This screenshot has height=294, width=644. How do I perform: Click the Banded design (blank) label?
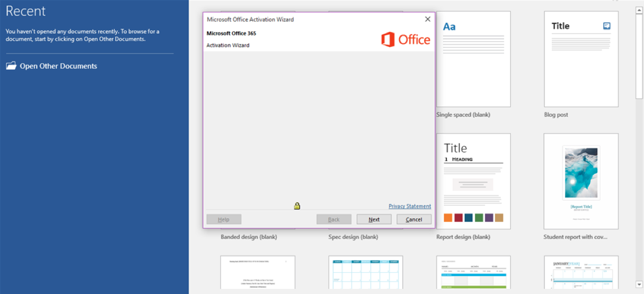249,237
